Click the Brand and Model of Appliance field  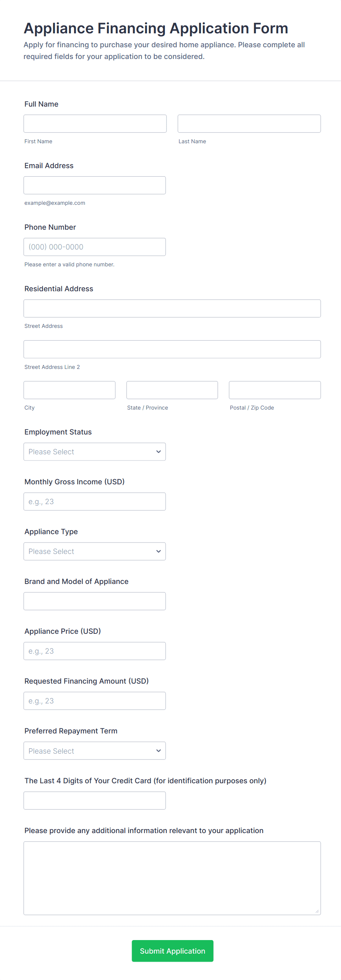[94, 601]
